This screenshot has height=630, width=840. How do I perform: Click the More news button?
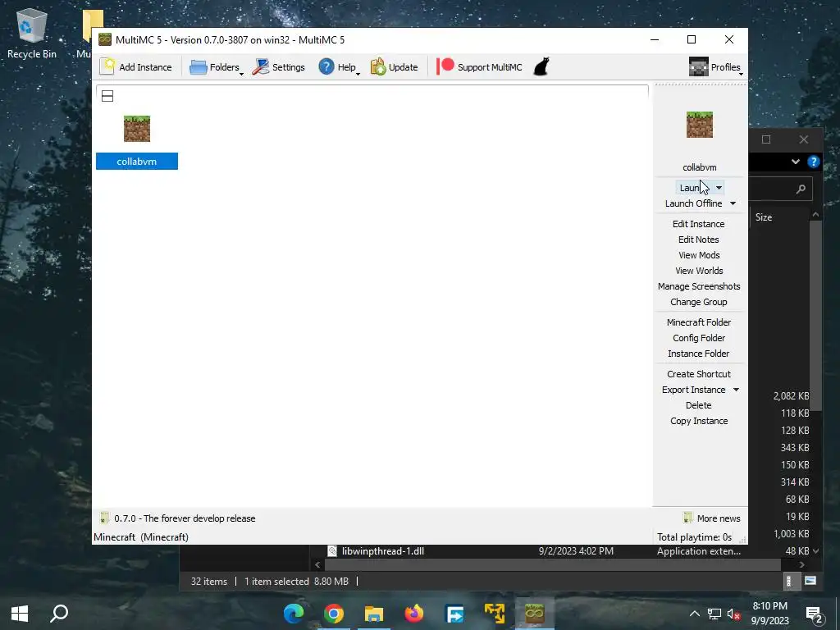[x=711, y=518]
